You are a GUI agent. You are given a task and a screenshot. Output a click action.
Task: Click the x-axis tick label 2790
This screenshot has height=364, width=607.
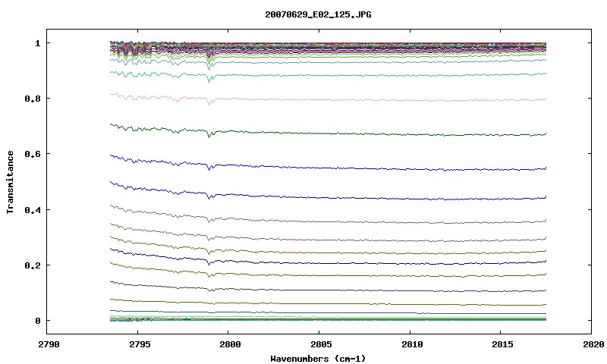[x=49, y=344]
